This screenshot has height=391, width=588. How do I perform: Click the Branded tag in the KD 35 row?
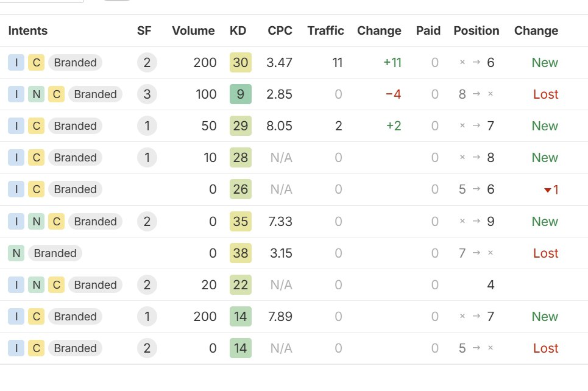(x=95, y=222)
